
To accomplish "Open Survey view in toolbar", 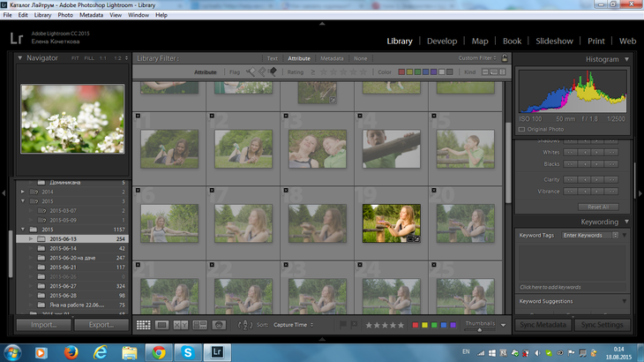I will click(200, 325).
